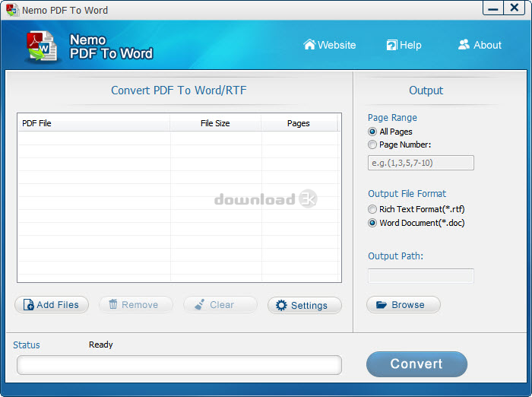532x397 pixels.
Task: Click the conversion progress bar
Action: click(179, 365)
